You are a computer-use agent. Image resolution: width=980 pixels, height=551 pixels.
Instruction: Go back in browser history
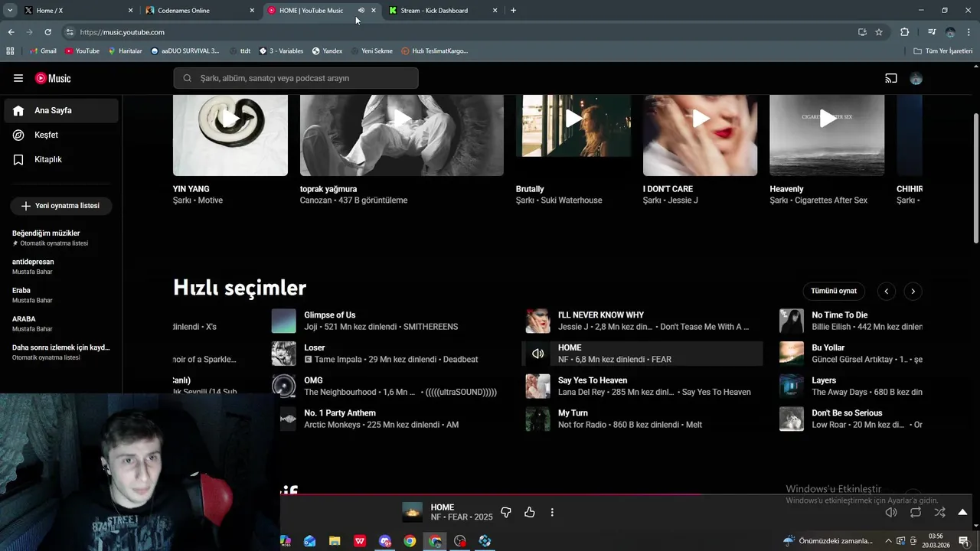tap(11, 32)
